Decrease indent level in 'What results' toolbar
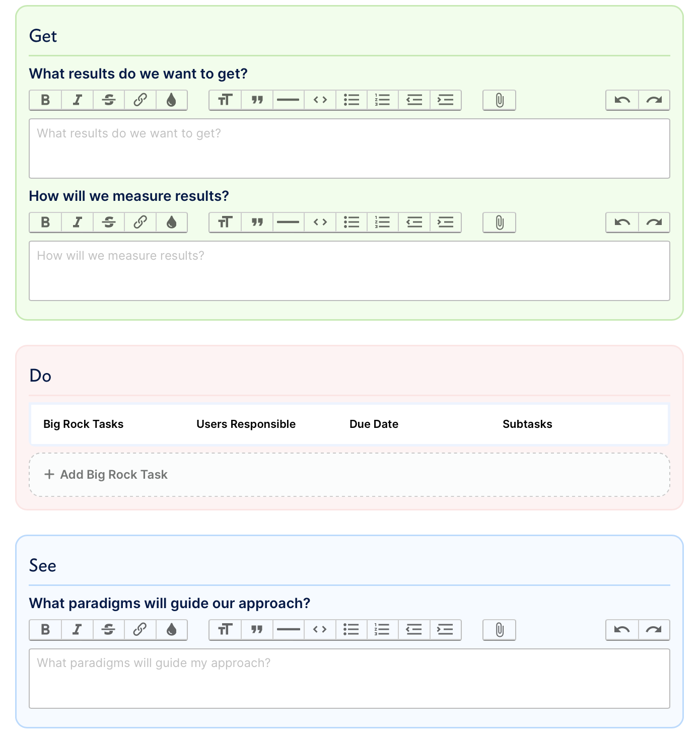700x741 pixels. [414, 100]
